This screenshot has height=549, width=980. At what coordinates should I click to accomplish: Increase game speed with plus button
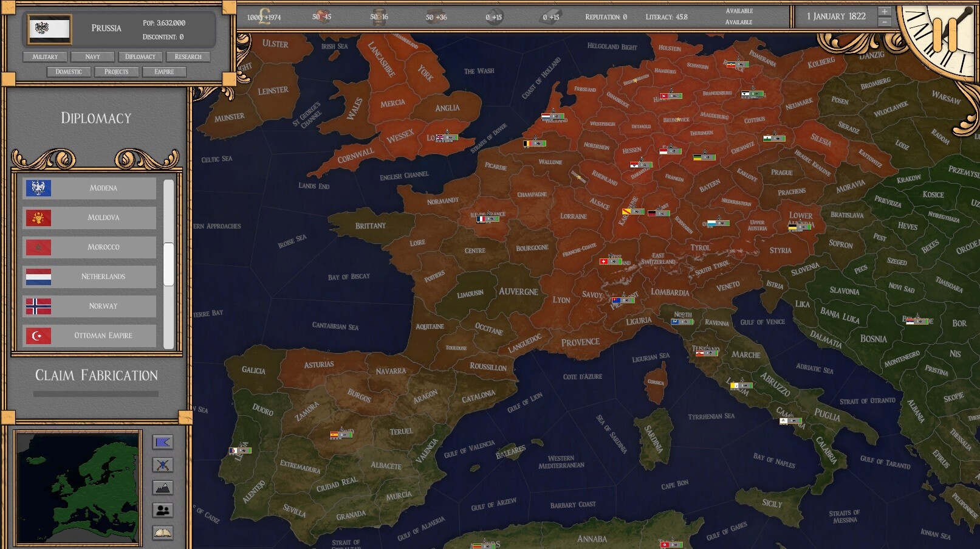pos(885,11)
